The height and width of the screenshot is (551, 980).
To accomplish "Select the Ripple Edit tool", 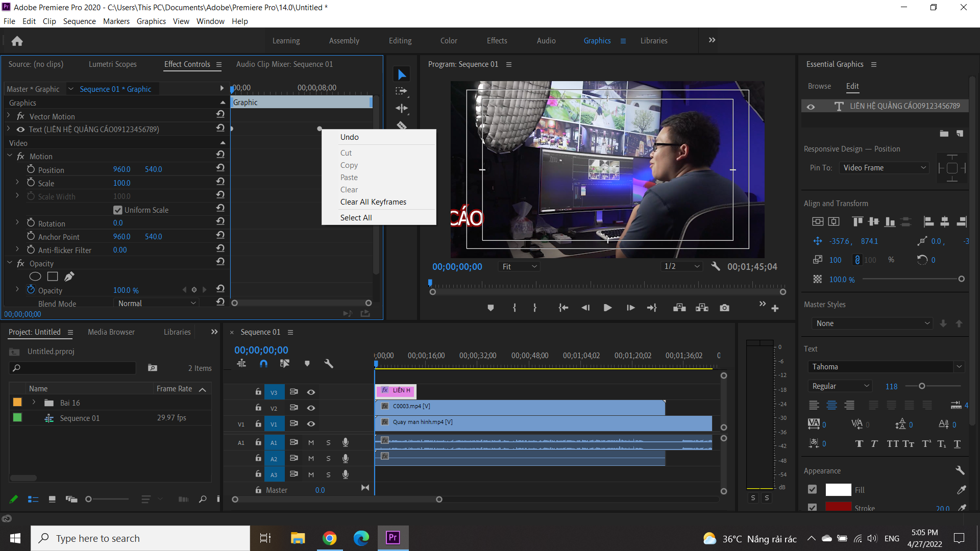I will (402, 108).
